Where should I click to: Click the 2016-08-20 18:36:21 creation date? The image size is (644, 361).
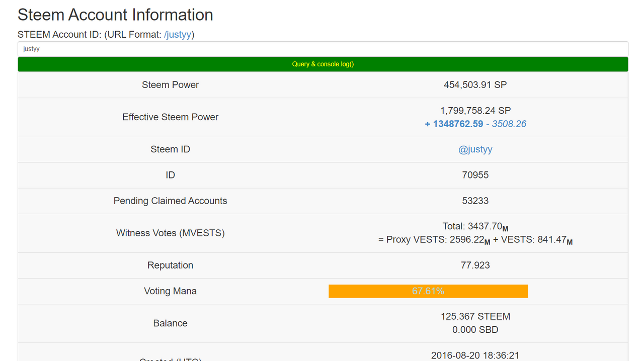[x=475, y=355]
